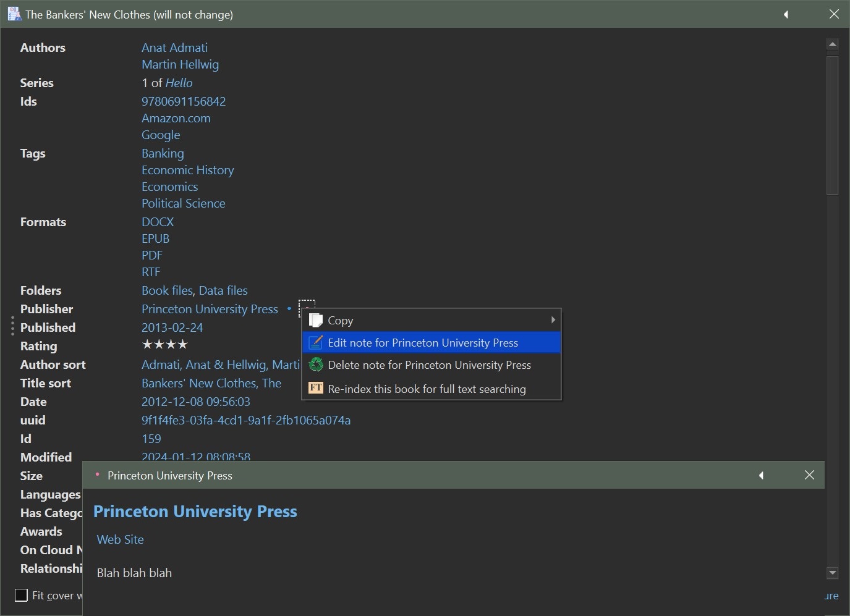Image resolution: width=850 pixels, height=616 pixels.
Task: Click the Ids field label
Action: [x=28, y=101]
